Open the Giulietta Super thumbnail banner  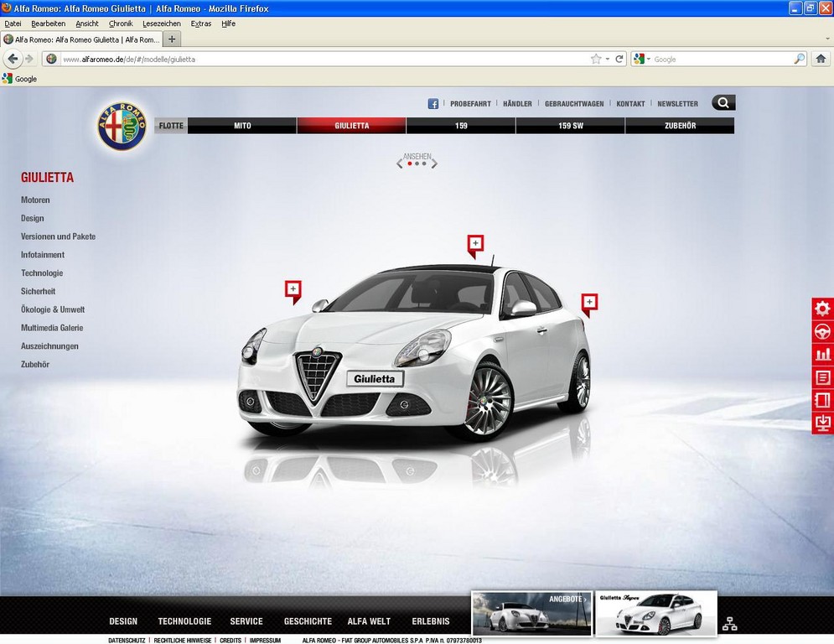(655, 614)
